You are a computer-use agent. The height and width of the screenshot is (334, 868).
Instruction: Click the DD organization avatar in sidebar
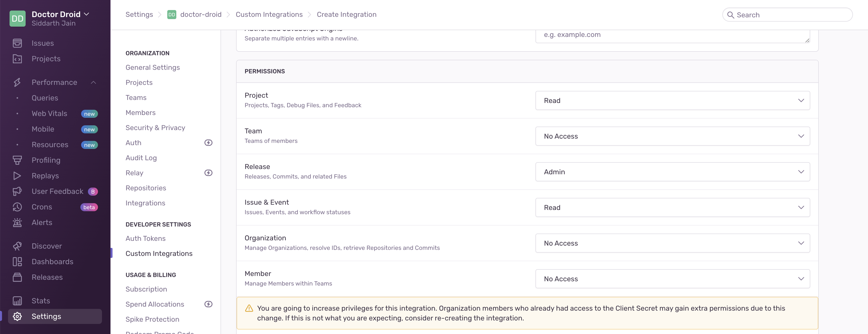click(18, 19)
